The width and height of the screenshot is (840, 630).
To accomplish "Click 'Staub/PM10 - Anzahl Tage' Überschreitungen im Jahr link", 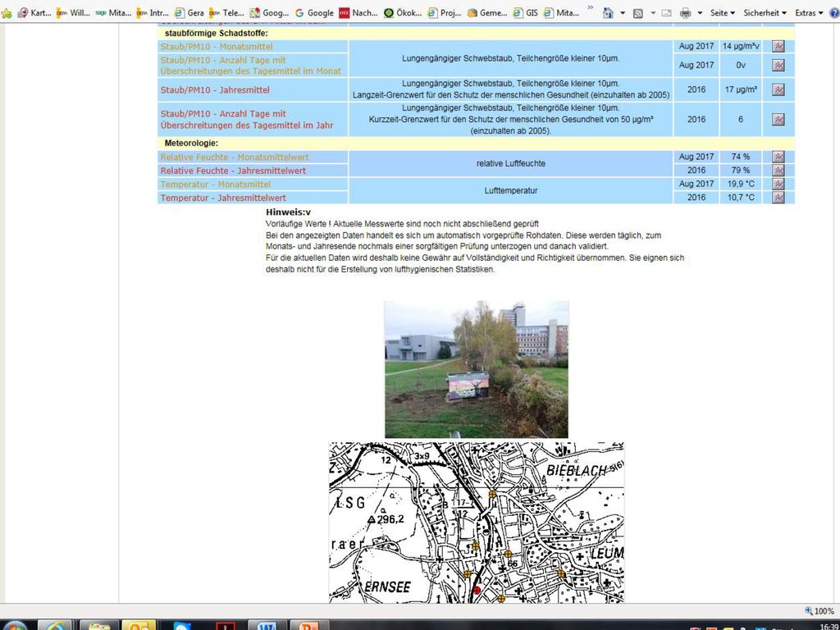I will [x=247, y=120].
